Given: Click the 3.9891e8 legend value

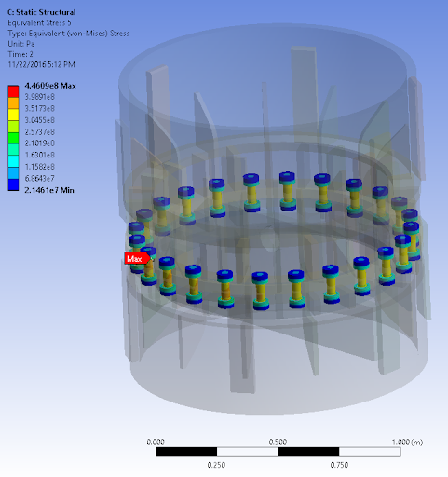Looking at the screenshot, I should tap(40, 97).
